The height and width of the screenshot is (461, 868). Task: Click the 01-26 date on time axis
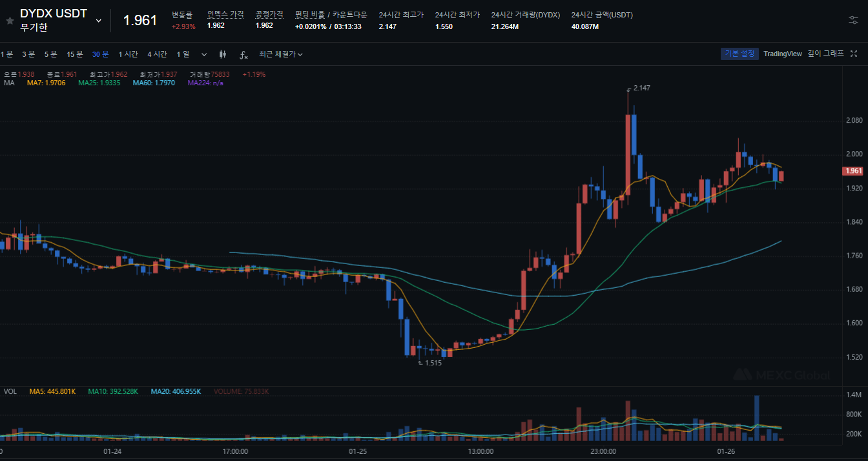click(x=727, y=451)
